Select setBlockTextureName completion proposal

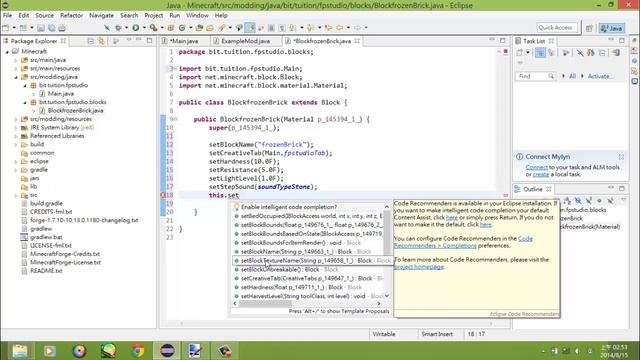click(312, 260)
